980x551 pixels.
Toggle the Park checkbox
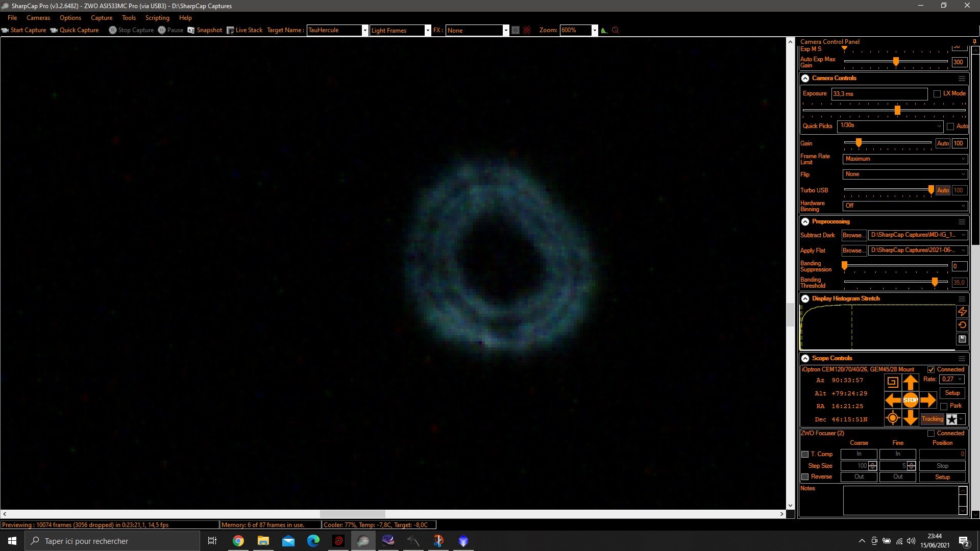944,407
